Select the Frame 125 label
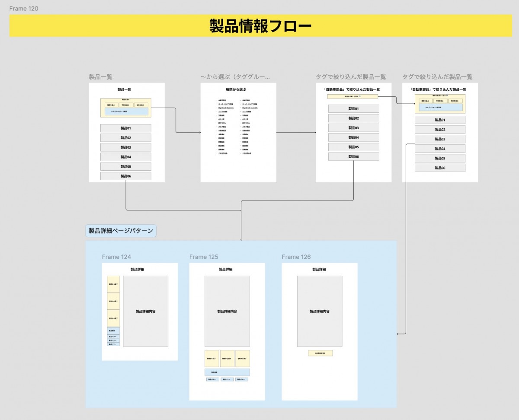Image resolution: width=519 pixels, height=420 pixels. [204, 257]
